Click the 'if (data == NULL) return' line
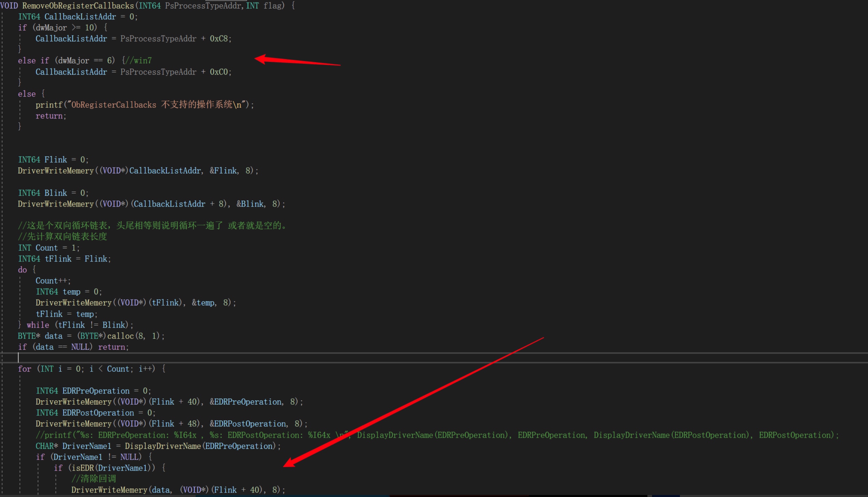 73,347
